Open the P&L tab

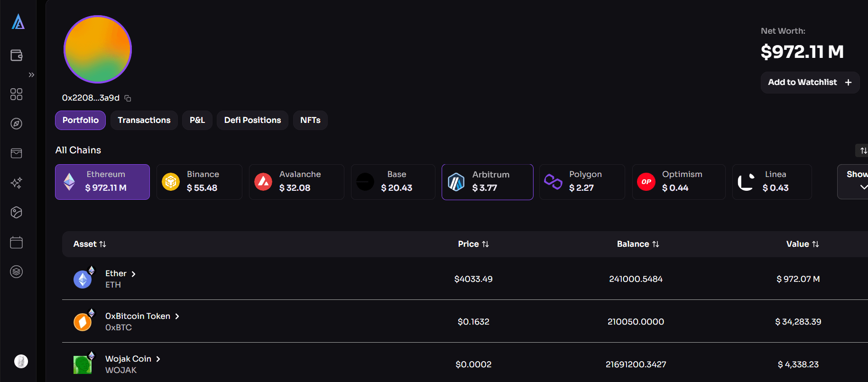click(x=197, y=120)
